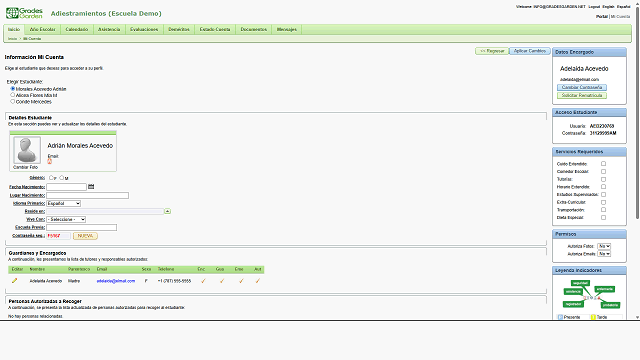The width and height of the screenshot is (640, 360).
Task: Open the Documentos tab
Action: pyautogui.click(x=253, y=29)
